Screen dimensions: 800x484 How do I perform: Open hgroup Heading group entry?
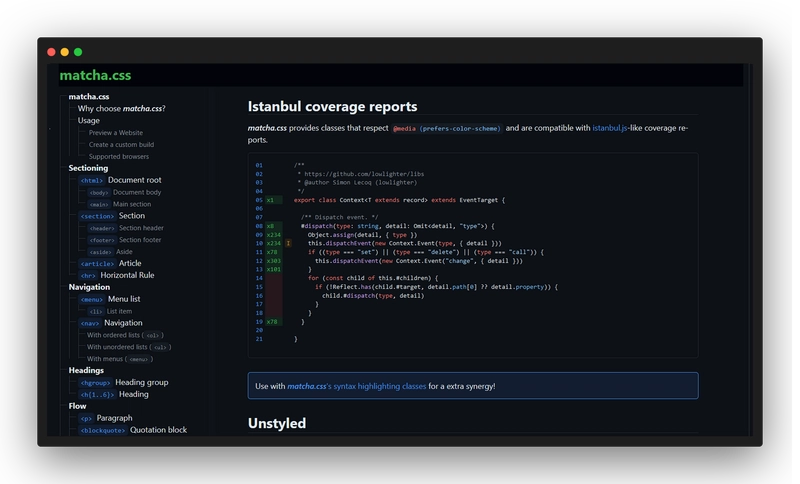(123, 383)
